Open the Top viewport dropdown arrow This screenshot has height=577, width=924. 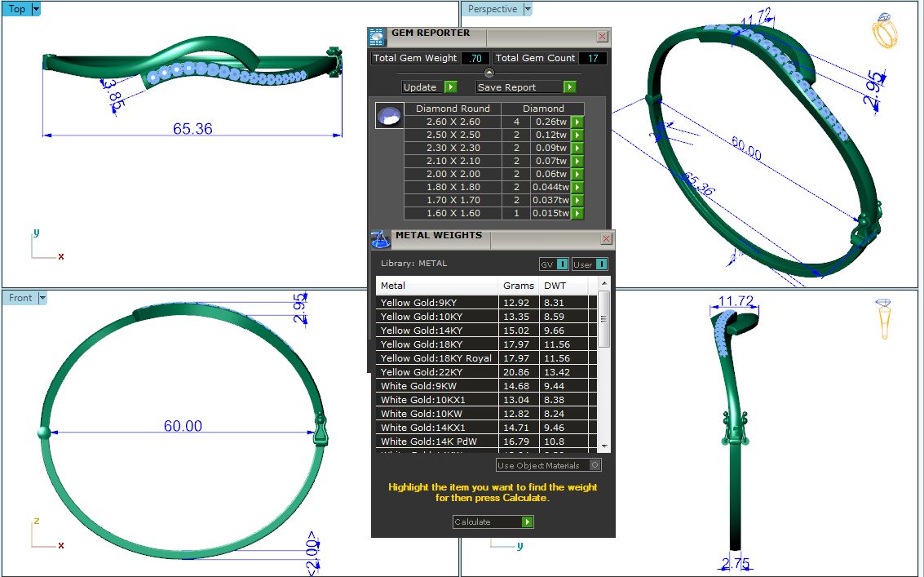tap(36, 9)
